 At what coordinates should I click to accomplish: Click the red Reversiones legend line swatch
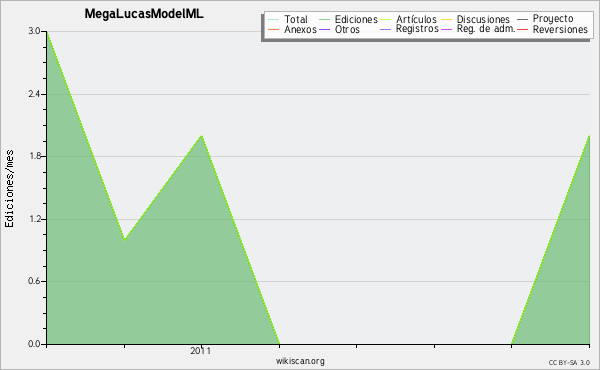click(x=522, y=29)
